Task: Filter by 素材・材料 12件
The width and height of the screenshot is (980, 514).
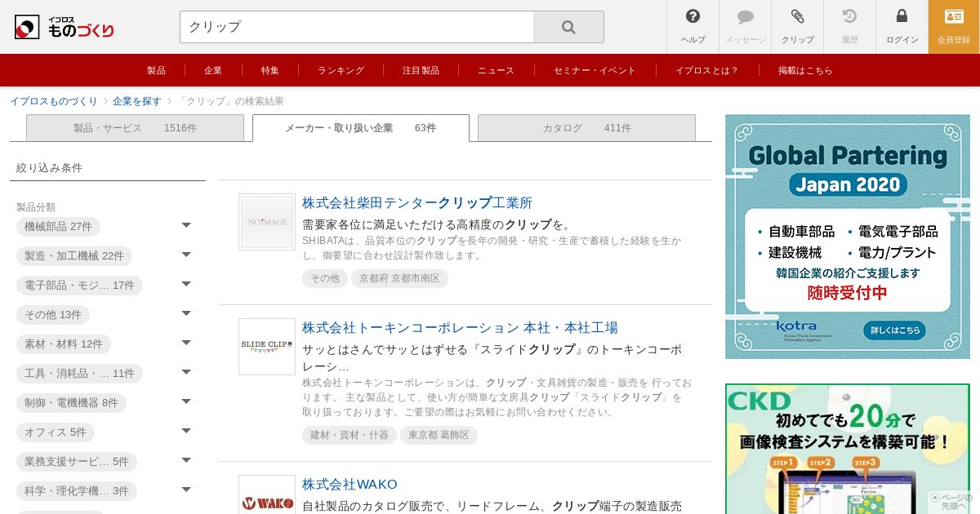Action: point(64,344)
